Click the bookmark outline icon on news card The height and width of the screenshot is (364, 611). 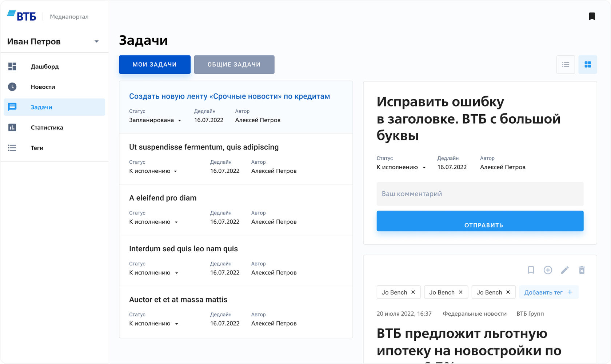click(x=531, y=270)
